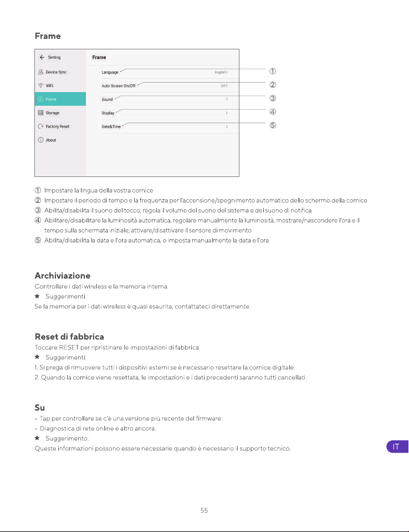
Task: Click the Display setting label
Action: 108,113
